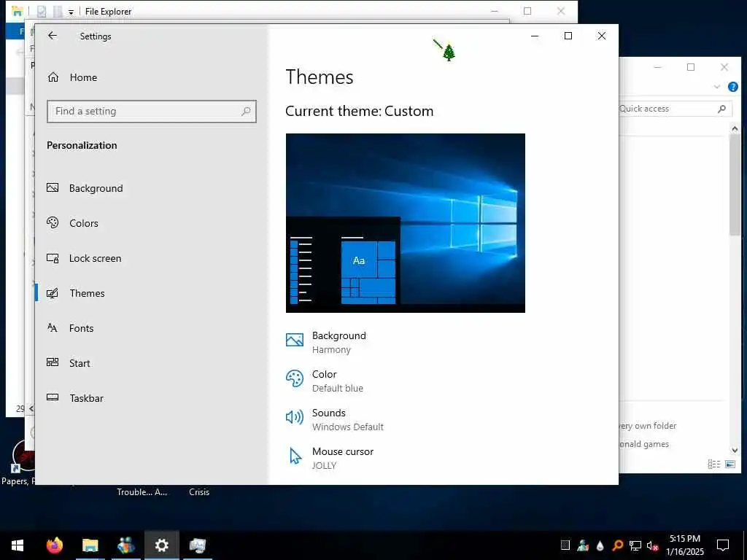Switch to details view in right window

pyautogui.click(x=713, y=464)
